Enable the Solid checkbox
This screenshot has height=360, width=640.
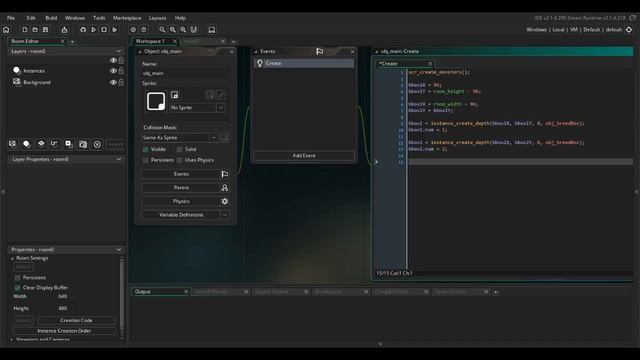pyautogui.click(x=180, y=149)
